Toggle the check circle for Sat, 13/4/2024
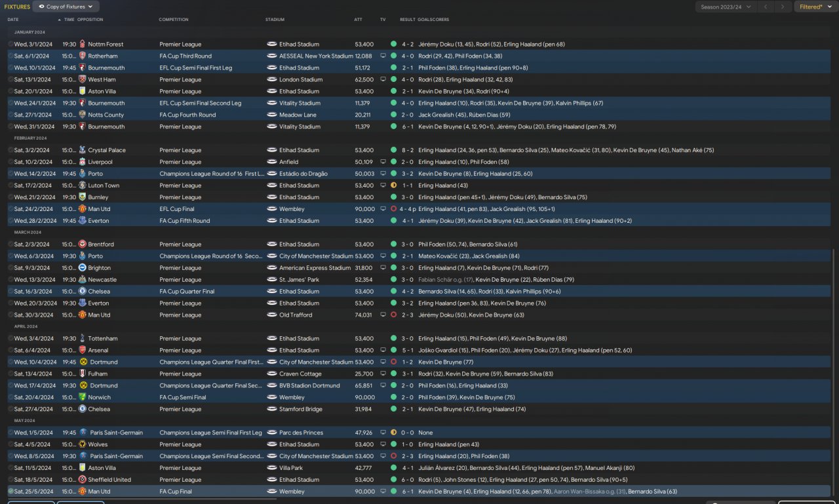The image size is (839, 504). tap(10, 374)
